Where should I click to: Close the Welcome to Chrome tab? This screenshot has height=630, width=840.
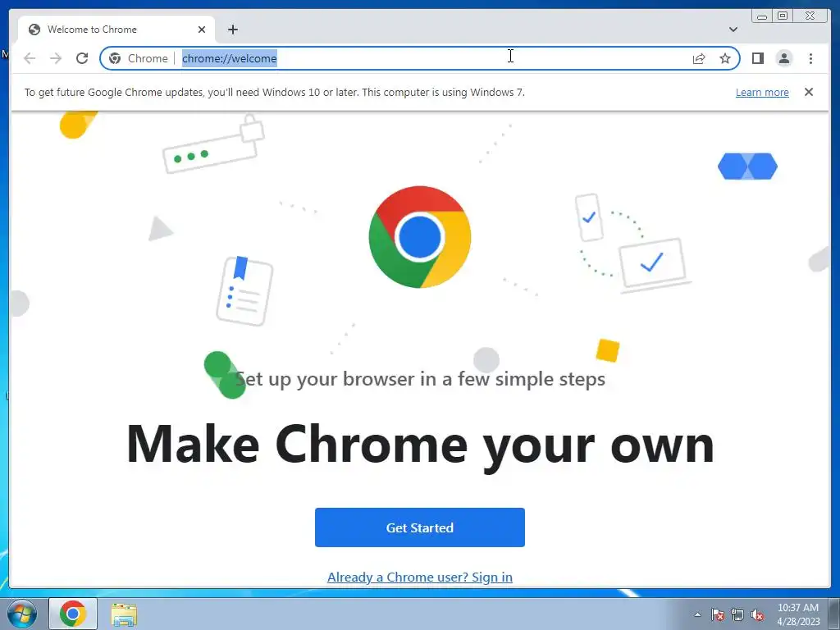click(x=202, y=30)
